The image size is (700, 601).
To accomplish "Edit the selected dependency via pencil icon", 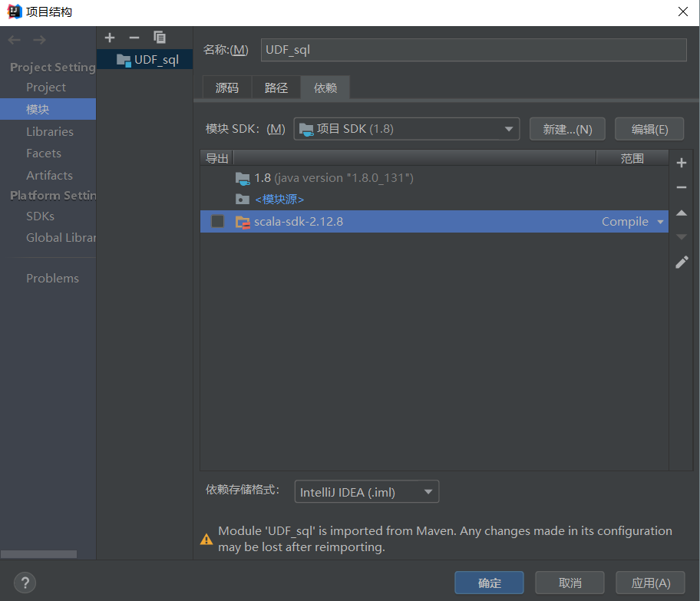I will click(x=682, y=262).
